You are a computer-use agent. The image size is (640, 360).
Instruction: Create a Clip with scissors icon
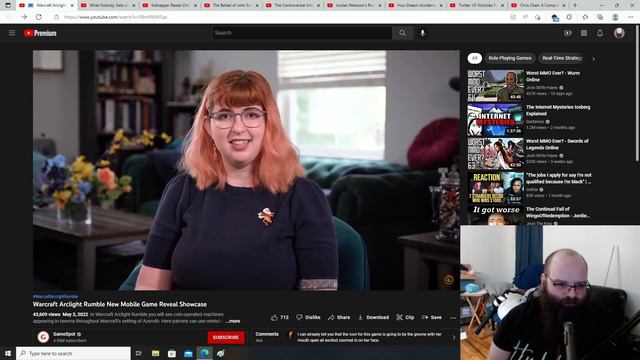405,317
